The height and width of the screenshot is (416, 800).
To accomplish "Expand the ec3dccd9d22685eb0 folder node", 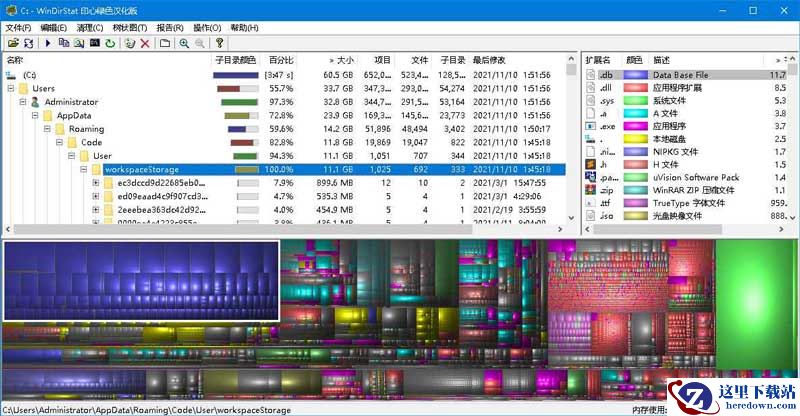I will tap(96, 183).
